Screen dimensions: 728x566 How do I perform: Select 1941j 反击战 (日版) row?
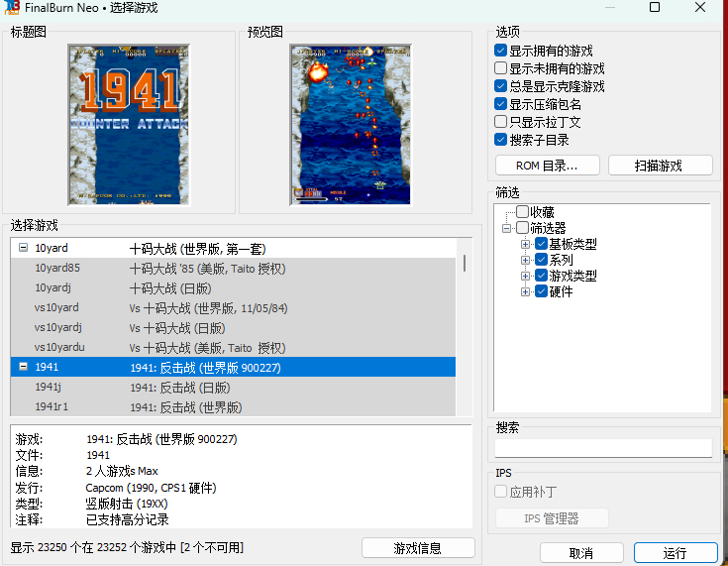tap(233, 388)
